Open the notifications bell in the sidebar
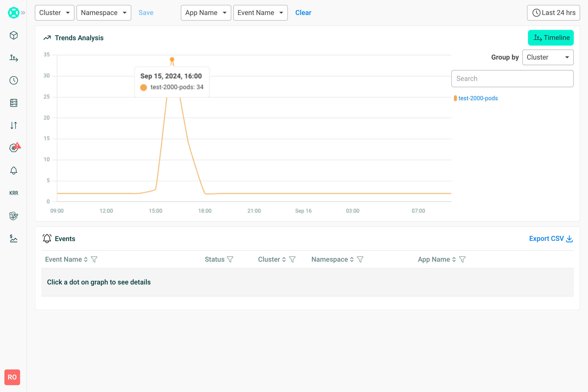The image size is (588, 392). 13,170
